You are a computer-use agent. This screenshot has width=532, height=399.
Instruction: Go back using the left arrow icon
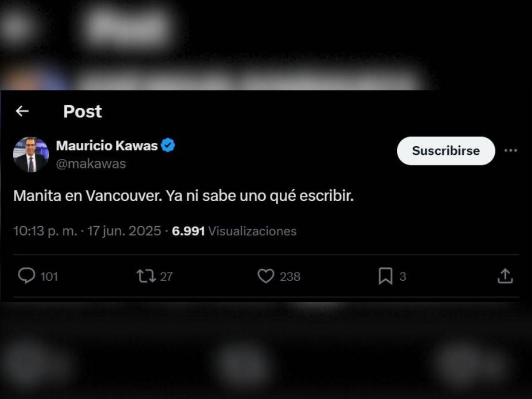coord(22,111)
